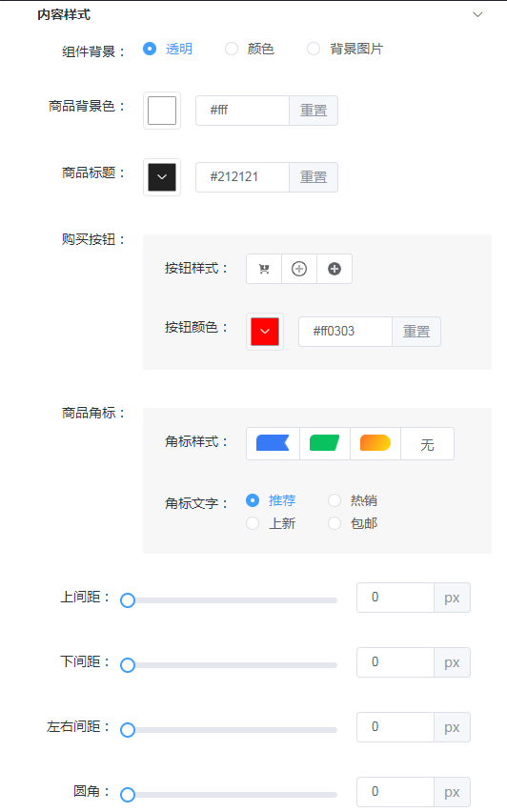The height and width of the screenshot is (812, 507).
Task: Choose the outlined plus circle button style
Action: 299,269
